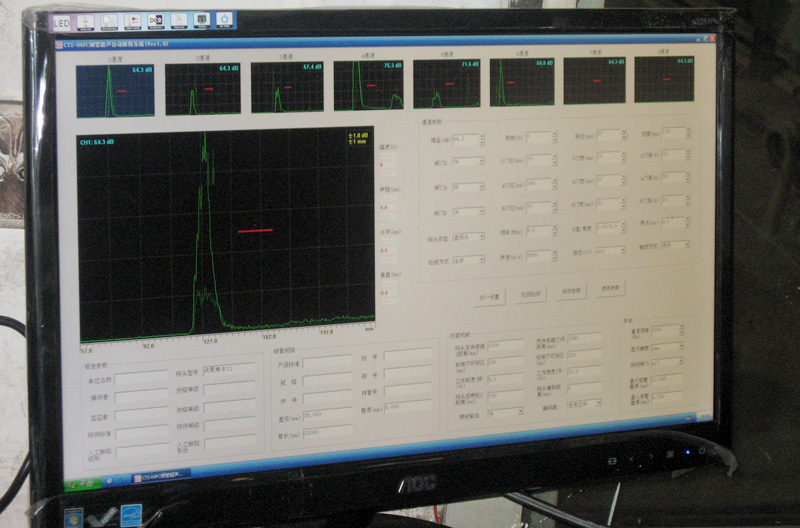Screen dimensions: 800x528
Task: Click the dark monitor icon beside power icon
Action: pyautogui.click(x=201, y=19)
